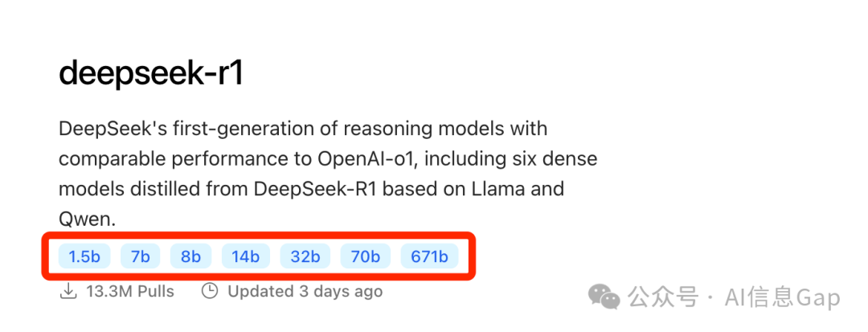Screen dimensions: 868x332
Task: Choose the 14b parameter tag
Action: 246,256
